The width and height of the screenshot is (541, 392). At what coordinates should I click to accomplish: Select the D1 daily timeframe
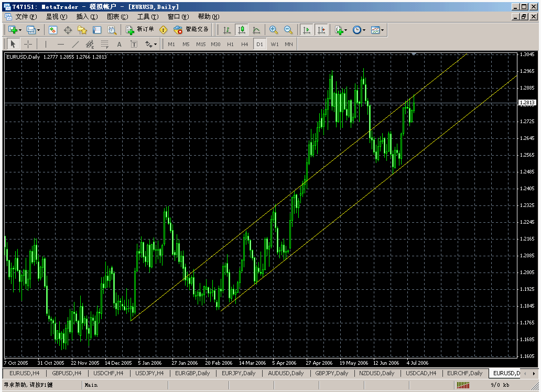(259, 44)
